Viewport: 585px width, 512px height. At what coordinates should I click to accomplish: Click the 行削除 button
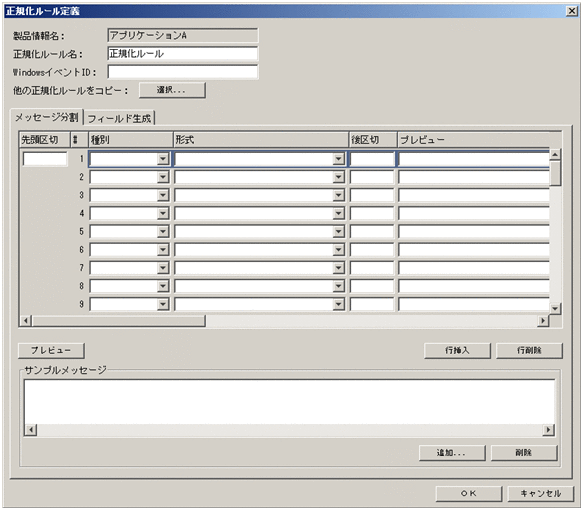click(529, 350)
